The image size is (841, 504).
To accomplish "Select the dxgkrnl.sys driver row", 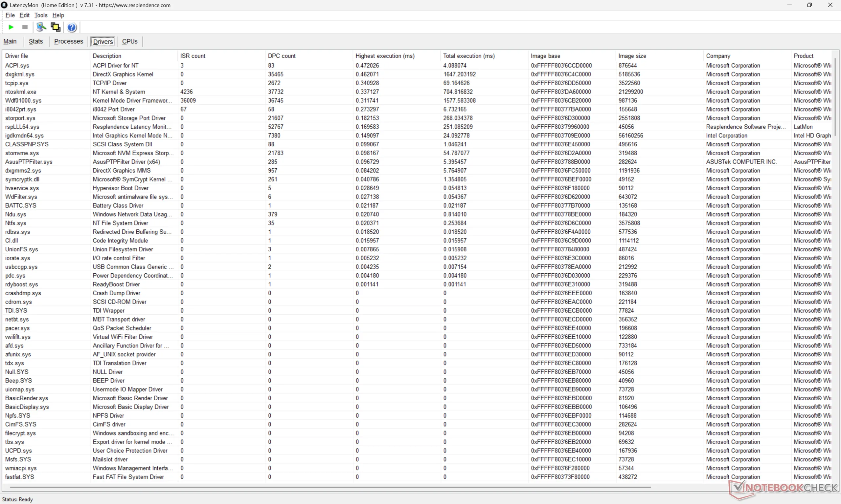I will (x=20, y=74).
